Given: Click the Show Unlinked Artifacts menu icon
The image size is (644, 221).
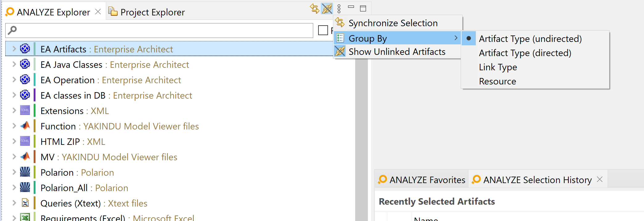Looking at the screenshot, I should (x=340, y=51).
